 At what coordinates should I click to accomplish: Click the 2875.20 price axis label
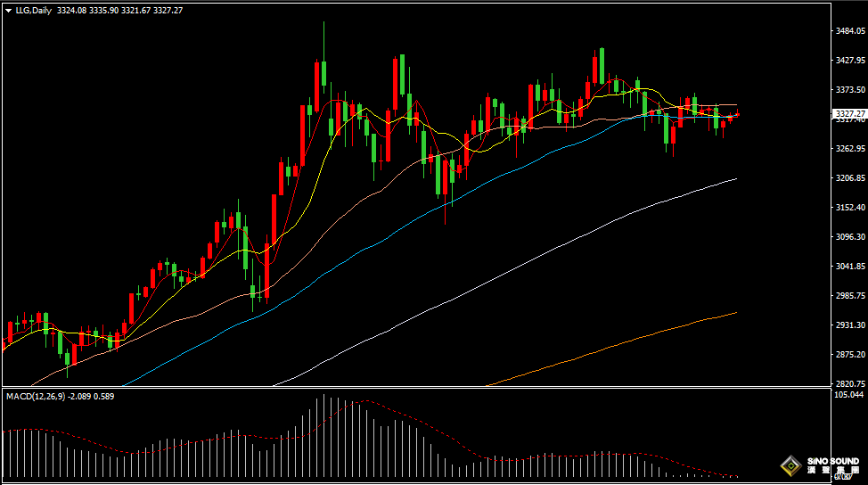(850, 354)
